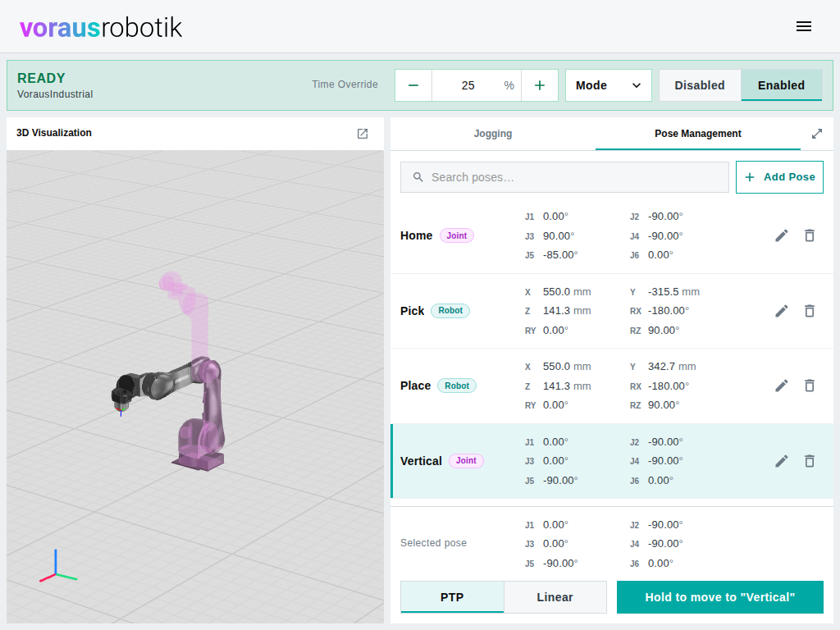Delete the Place pose

tap(810, 386)
